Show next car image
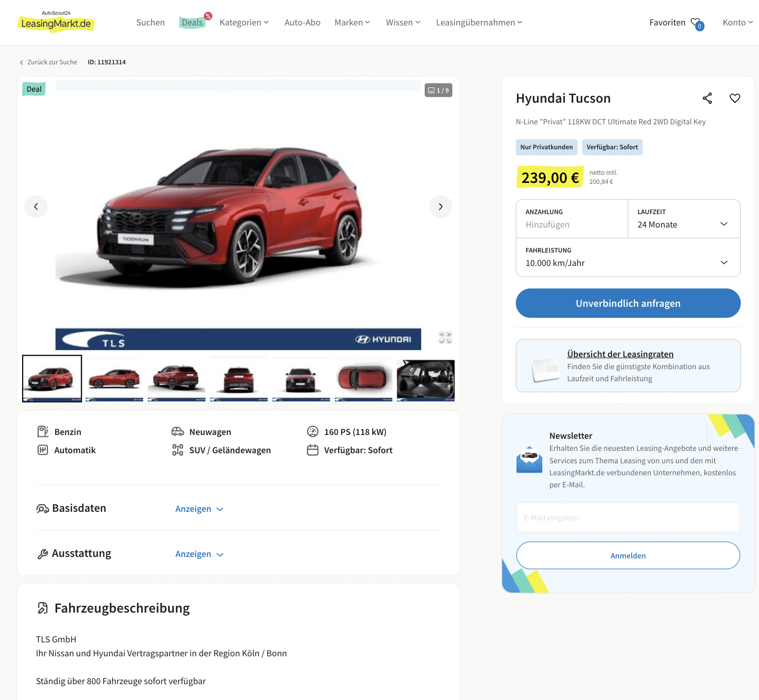This screenshot has height=700, width=759. tap(441, 206)
